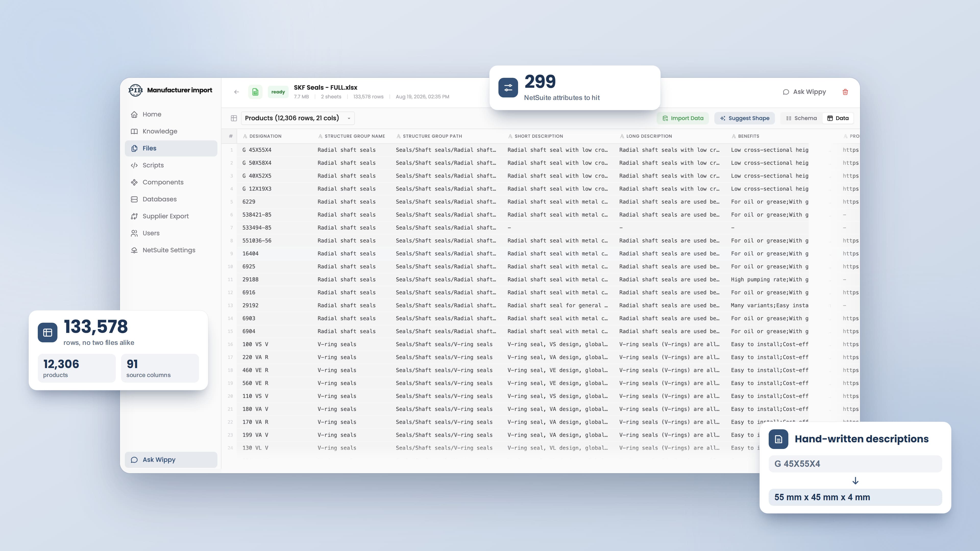Viewport: 980px width, 551px height.
Task: Open Supplier Export in the sidebar
Action: tap(171, 216)
